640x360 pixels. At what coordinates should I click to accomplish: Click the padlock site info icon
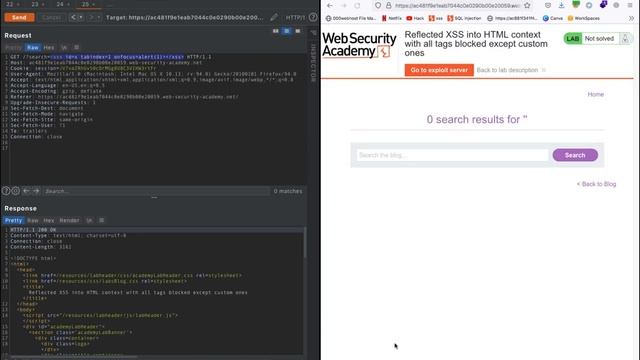pos(389,5)
